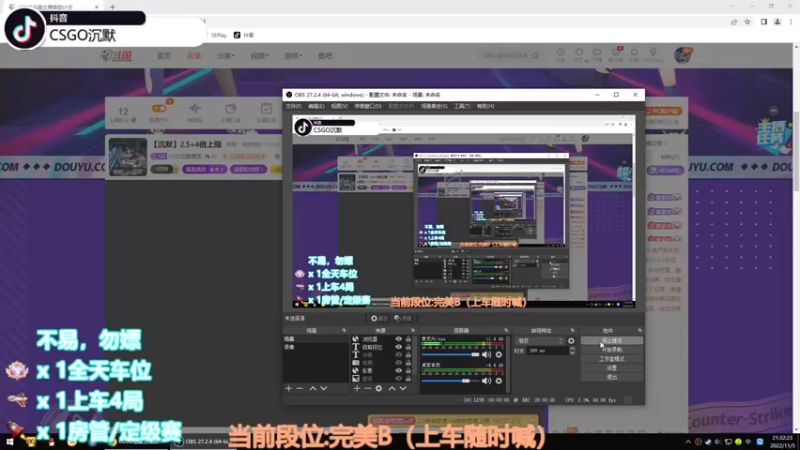Adjust the 桌面音频 volume slider
Image resolution: width=800 pixels, height=450 pixels.
(451, 381)
